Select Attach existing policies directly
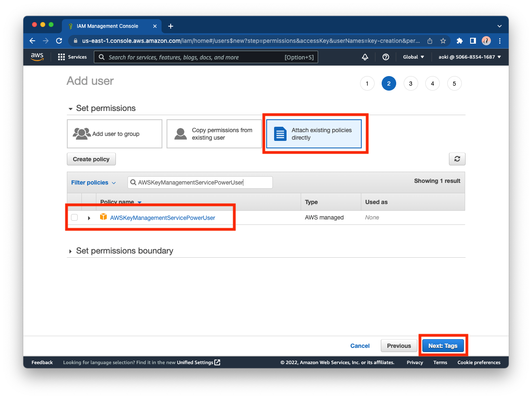Screen dimensions: 532x399 (x=314, y=134)
